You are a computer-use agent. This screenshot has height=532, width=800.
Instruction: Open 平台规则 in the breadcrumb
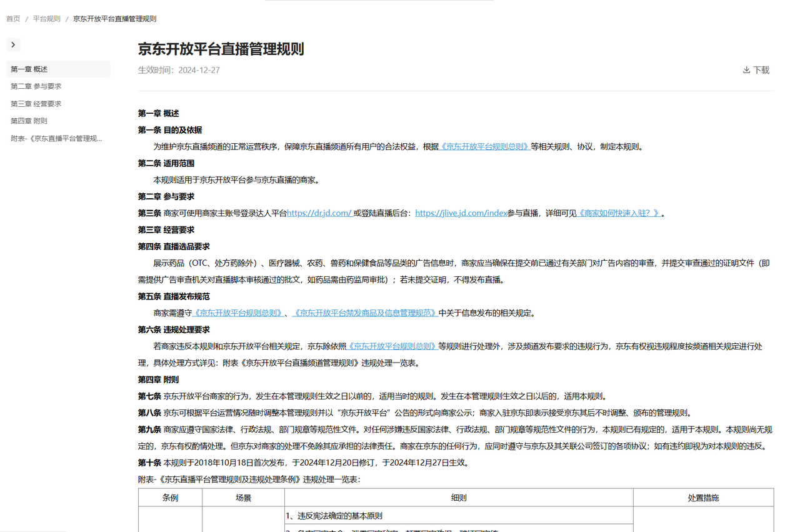click(x=47, y=19)
